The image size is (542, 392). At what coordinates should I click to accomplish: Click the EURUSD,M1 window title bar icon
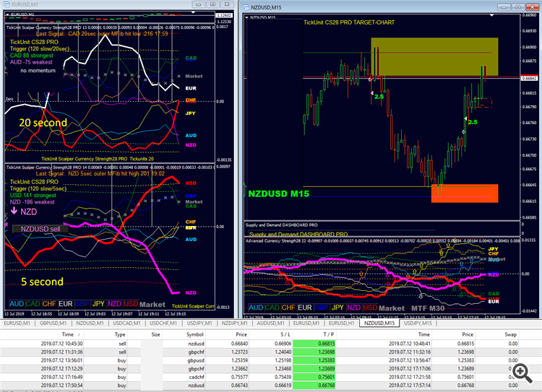tap(6, 4)
